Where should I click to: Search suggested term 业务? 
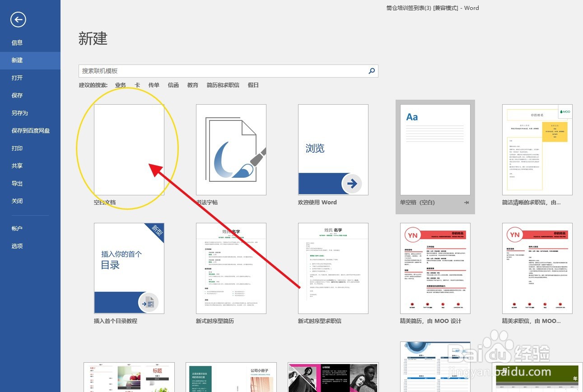click(121, 85)
